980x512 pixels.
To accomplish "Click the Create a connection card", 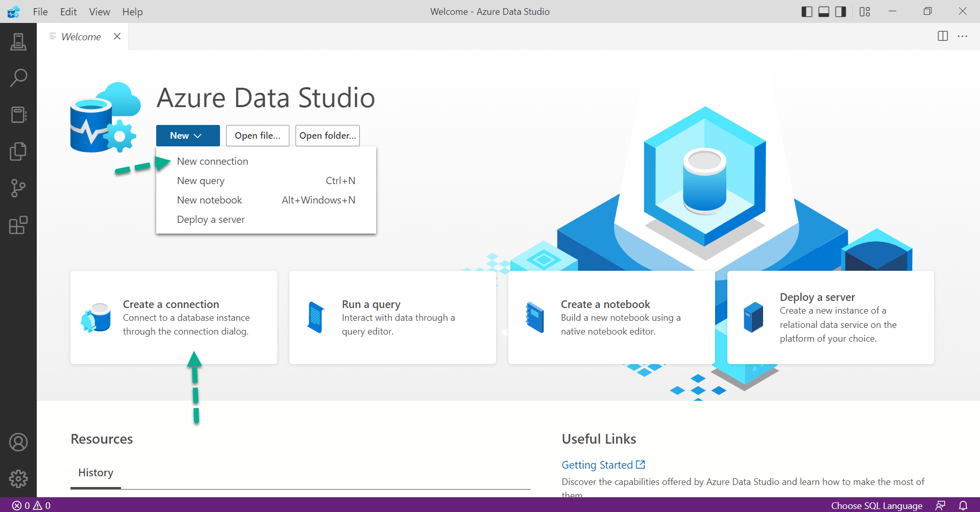I will [174, 317].
